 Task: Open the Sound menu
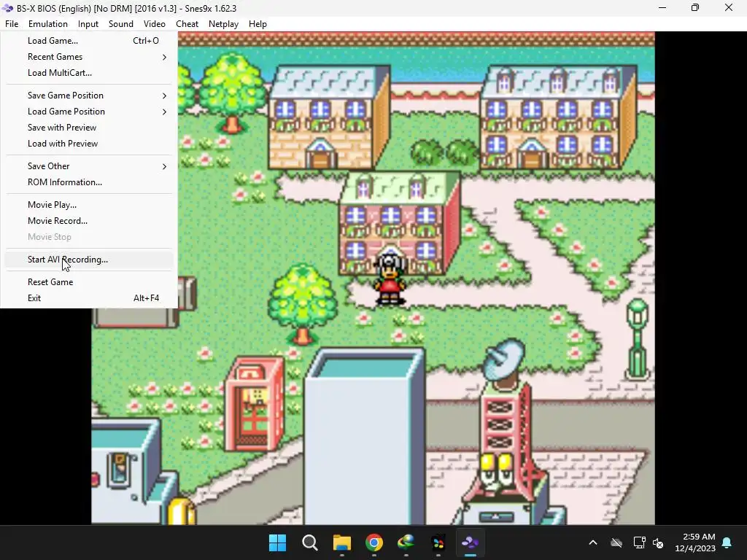pyautogui.click(x=121, y=24)
